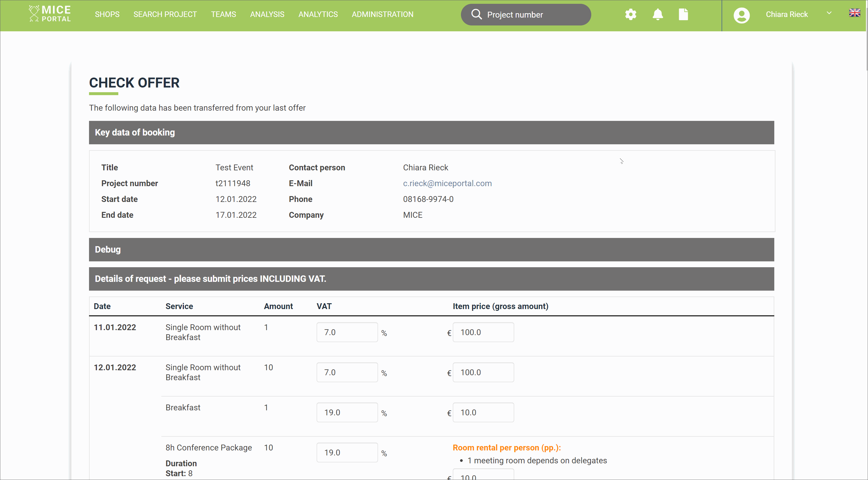Switch language via the UK flag icon

(855, 13)
